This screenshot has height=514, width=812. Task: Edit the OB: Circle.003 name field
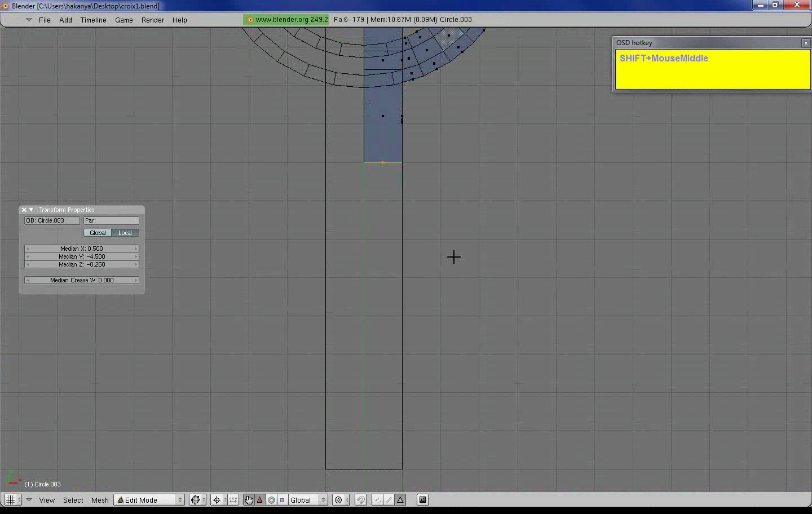point(52,220)
